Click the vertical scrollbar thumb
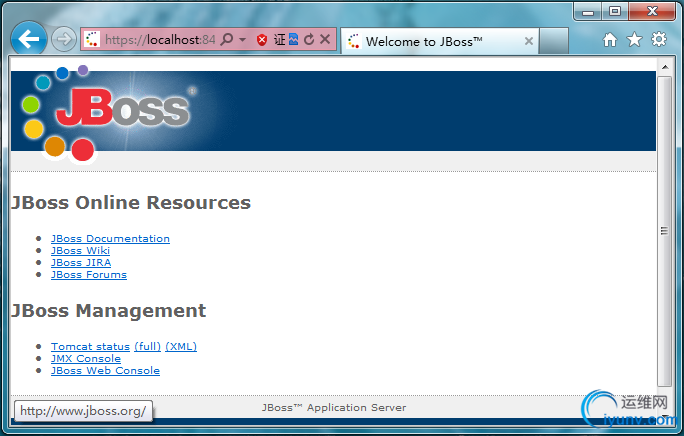The width and height of the screenshot is (684, 436). 664,231
